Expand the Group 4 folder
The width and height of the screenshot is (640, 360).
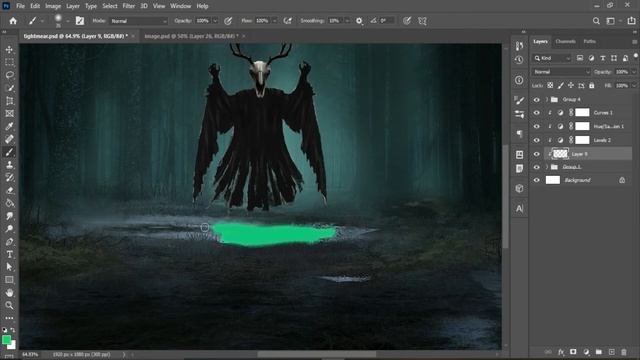click(547, 100)
